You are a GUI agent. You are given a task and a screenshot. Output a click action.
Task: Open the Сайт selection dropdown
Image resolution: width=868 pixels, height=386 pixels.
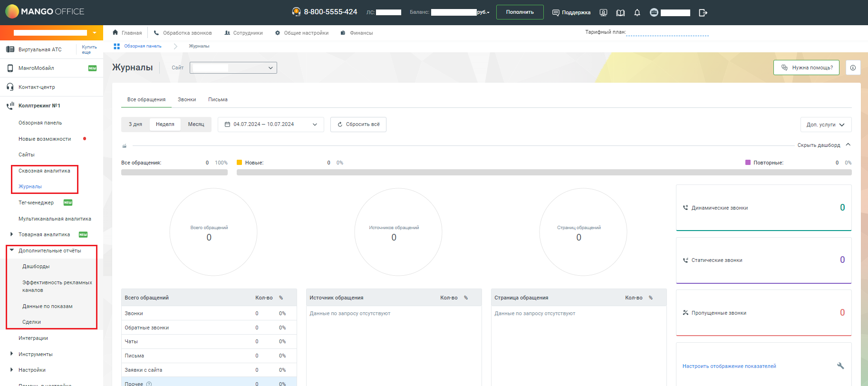(233, 68)
